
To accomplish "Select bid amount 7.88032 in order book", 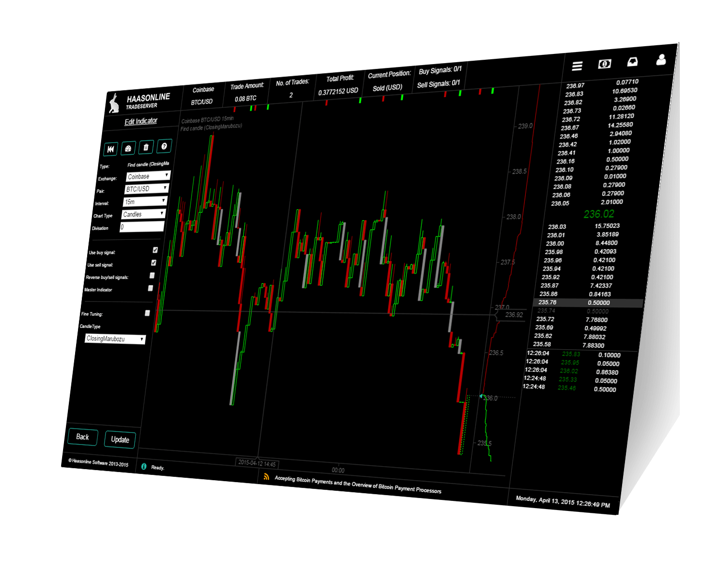I will (x=594, y=337).
